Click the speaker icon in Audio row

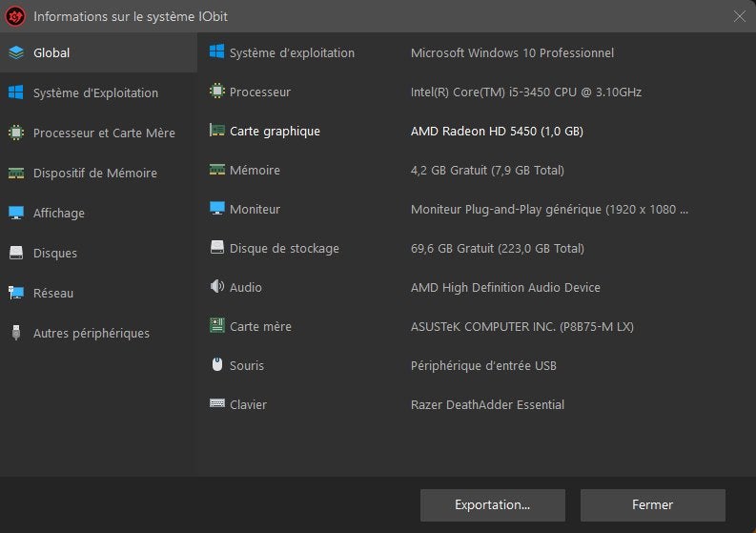217,286
